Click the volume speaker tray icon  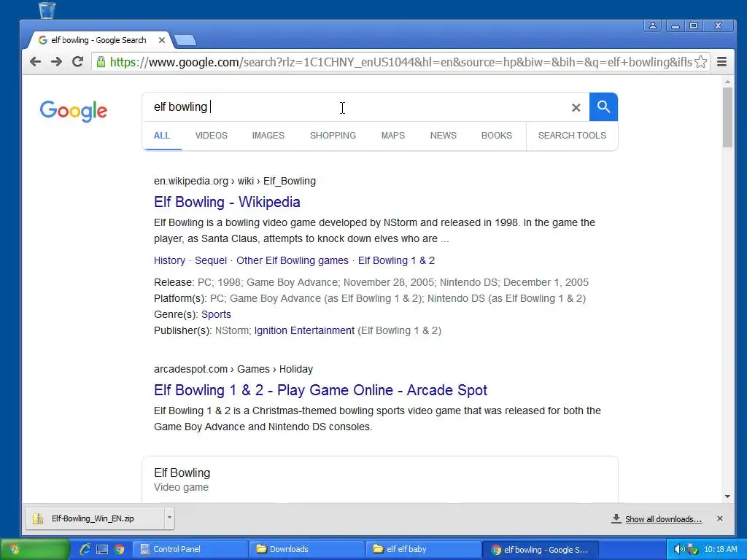[x=679, y=549]
